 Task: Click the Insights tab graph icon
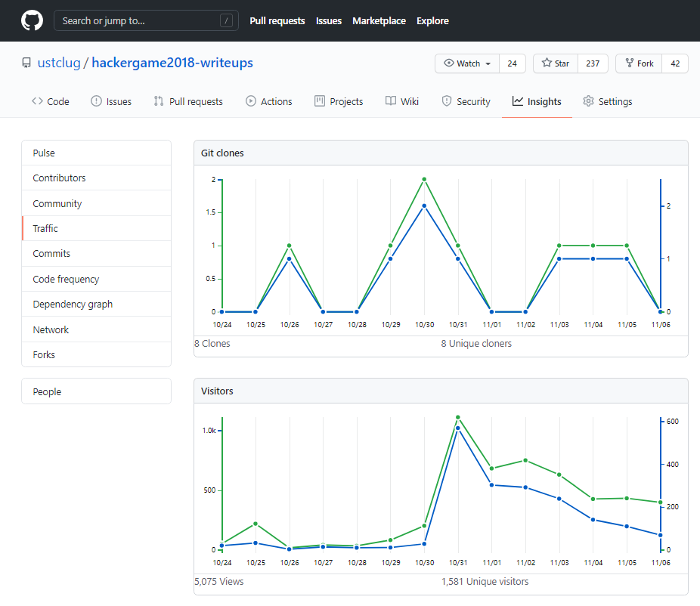[518, 101]
